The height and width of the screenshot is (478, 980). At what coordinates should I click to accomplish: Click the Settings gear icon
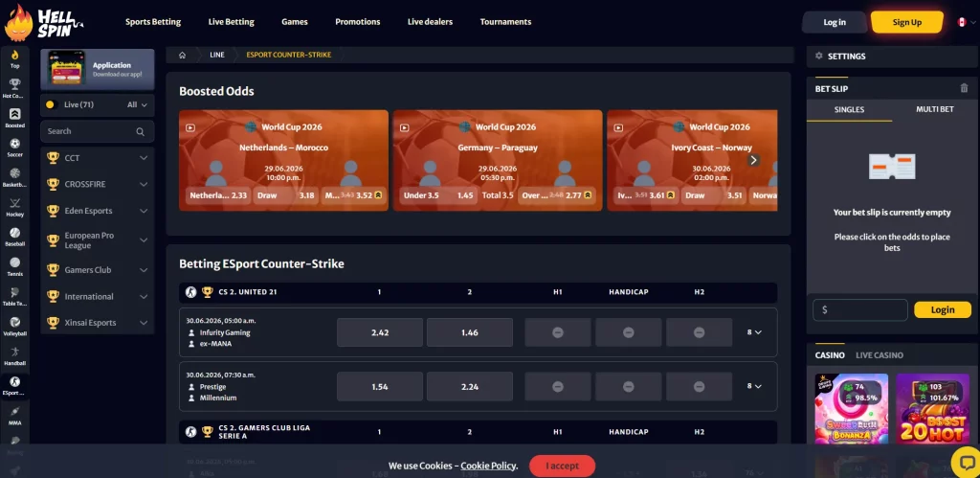[819, 57]
